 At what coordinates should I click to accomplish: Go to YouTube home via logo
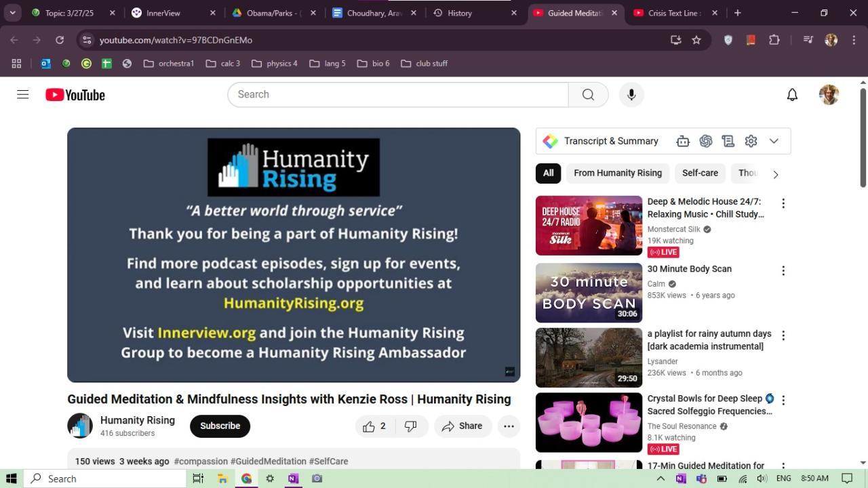(x=75, y=95)
